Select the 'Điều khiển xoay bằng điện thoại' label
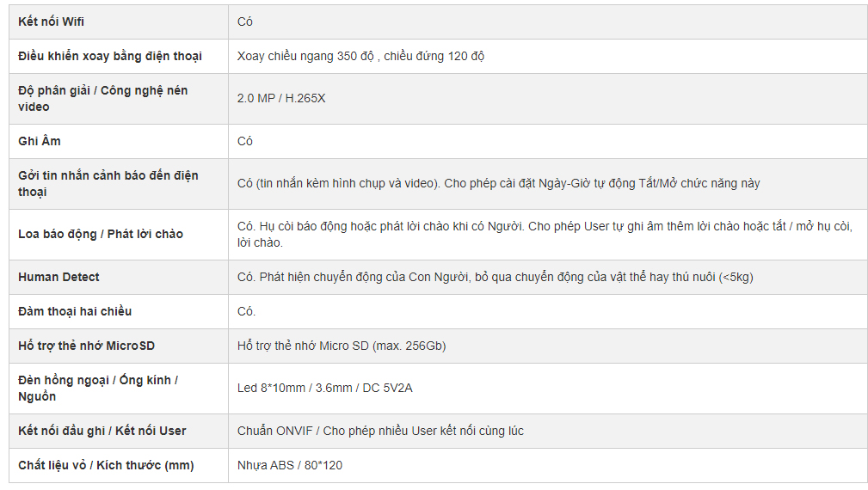The height and width of the screenshot is (490, 868). 109,56
